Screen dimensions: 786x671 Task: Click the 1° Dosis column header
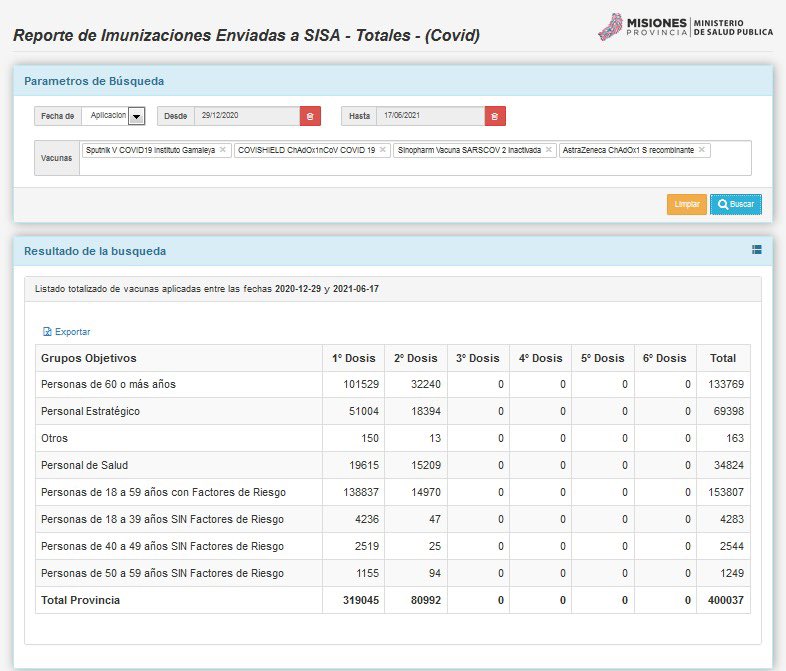click(354, 358)
